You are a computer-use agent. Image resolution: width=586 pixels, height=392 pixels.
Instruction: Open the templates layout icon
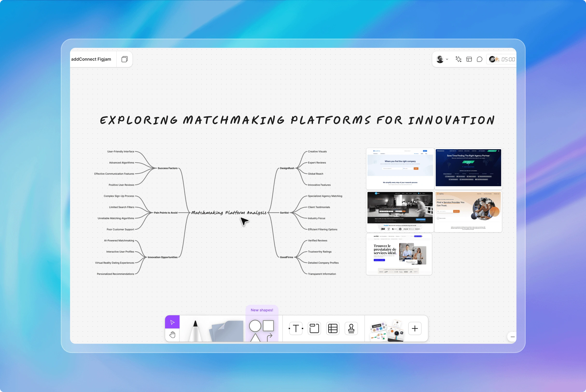[469, 59]
